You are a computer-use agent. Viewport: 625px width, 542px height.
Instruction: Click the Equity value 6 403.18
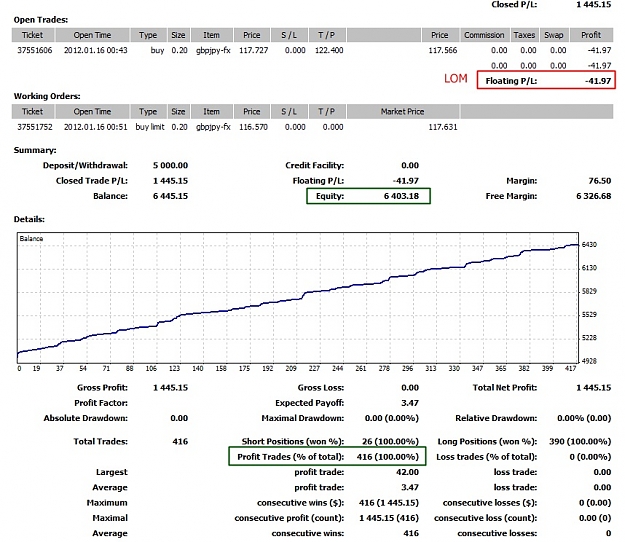coord(401,196)
